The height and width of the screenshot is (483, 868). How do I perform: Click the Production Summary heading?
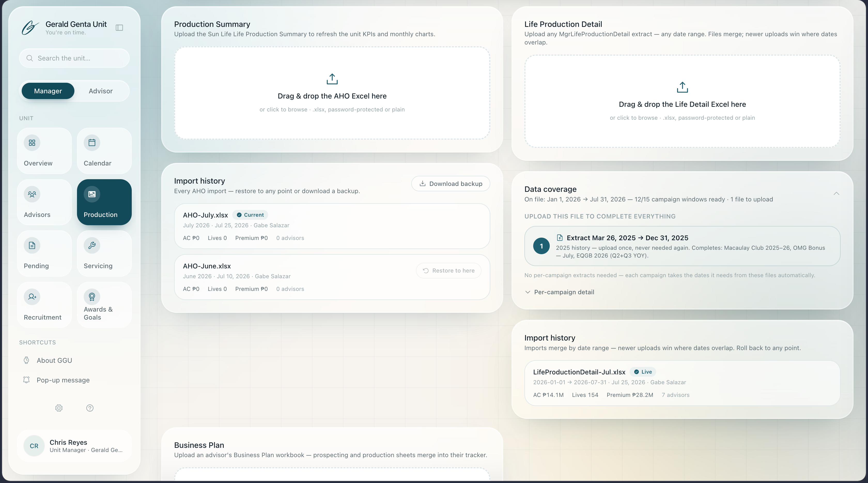click(212, 24)
